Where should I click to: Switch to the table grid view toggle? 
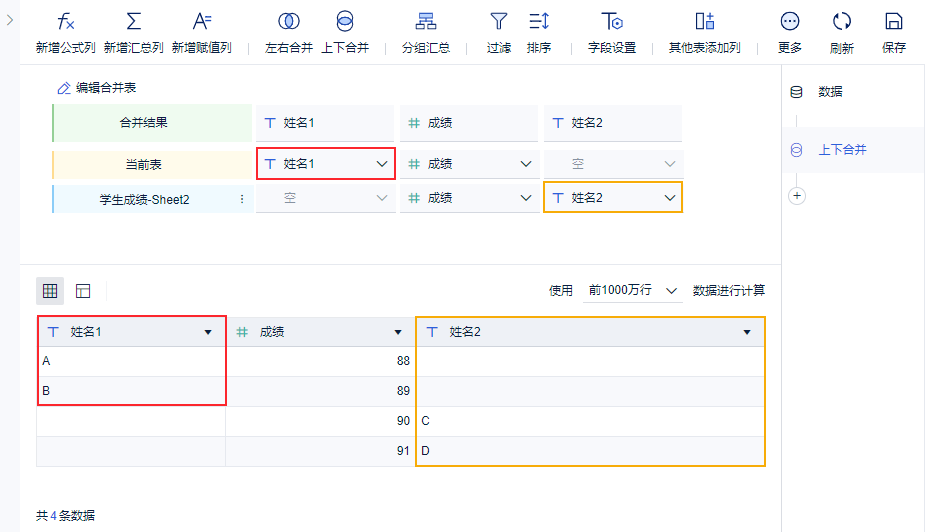pyautogui.click(x=50, y=291)
